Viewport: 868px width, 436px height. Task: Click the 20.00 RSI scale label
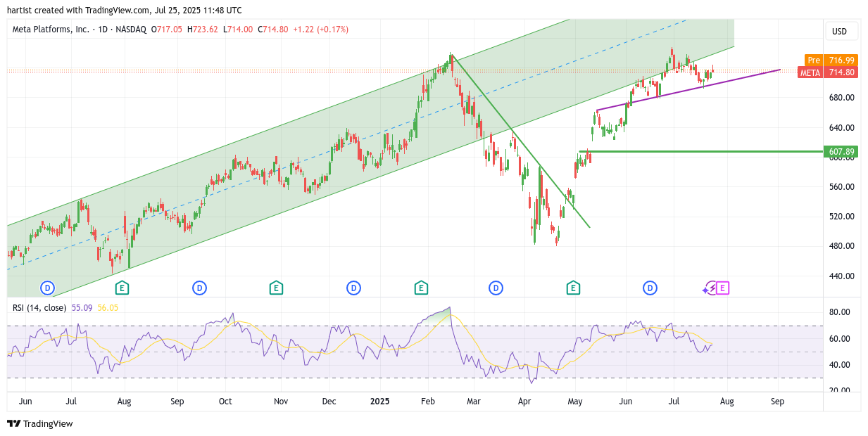(x=840, y=390)
